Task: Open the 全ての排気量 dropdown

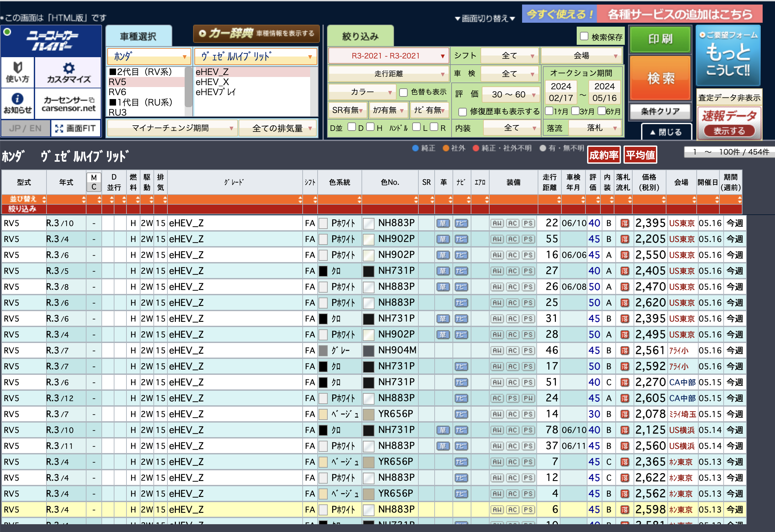Action: click(x=278, y=128)
